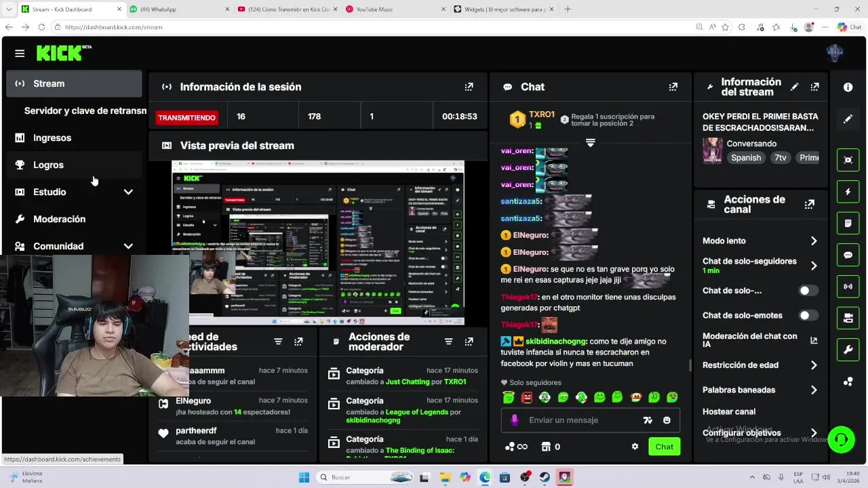This screenshot has width=868, height=488.
Task: Open the hamburger menu beside the Kick logo
Action: [20, 54]
